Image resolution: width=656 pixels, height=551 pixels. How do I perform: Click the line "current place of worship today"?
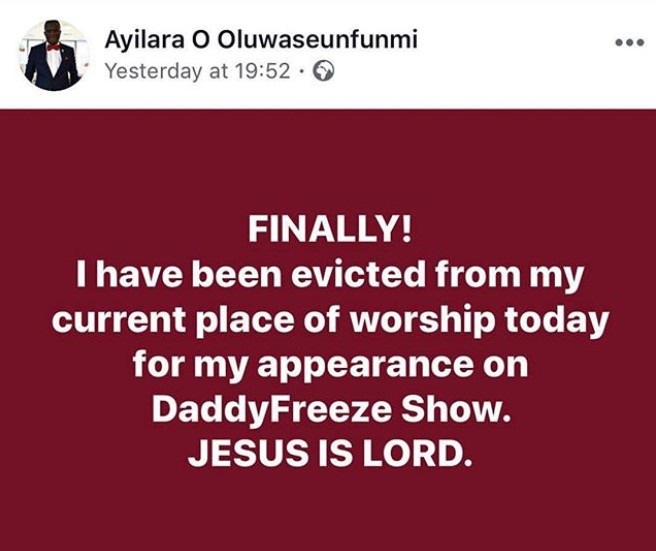click(x=328, y=322)
